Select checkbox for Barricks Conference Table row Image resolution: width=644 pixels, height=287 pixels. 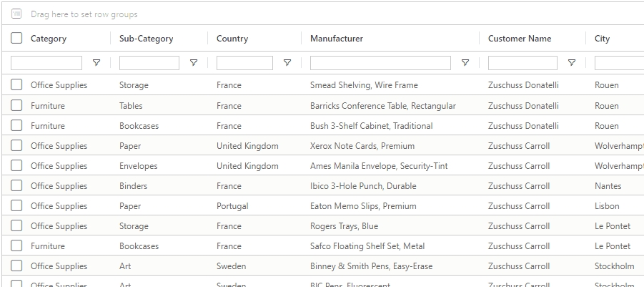pyautogui.click(x=16, y=105)
